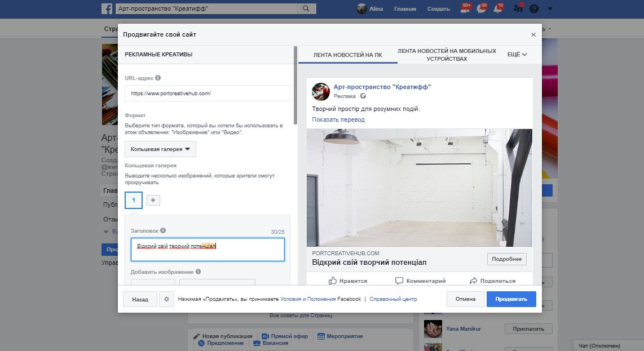Click the ad preview page avatar
The image size is (644, 351).
coord(321,91)
